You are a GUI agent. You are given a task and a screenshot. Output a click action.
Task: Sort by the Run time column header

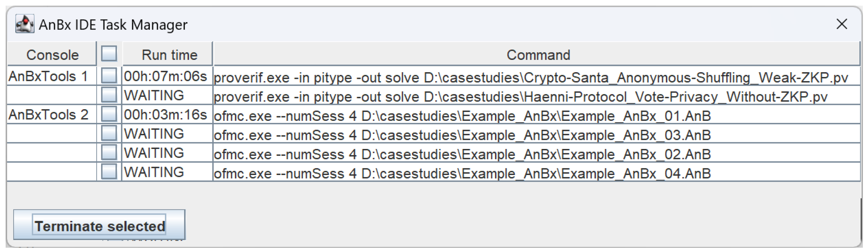pyautogui.click(x=169, y=55)
